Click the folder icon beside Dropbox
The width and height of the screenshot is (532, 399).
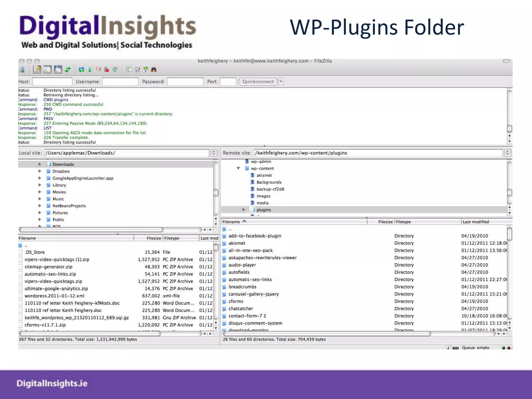tap(48, 171)
